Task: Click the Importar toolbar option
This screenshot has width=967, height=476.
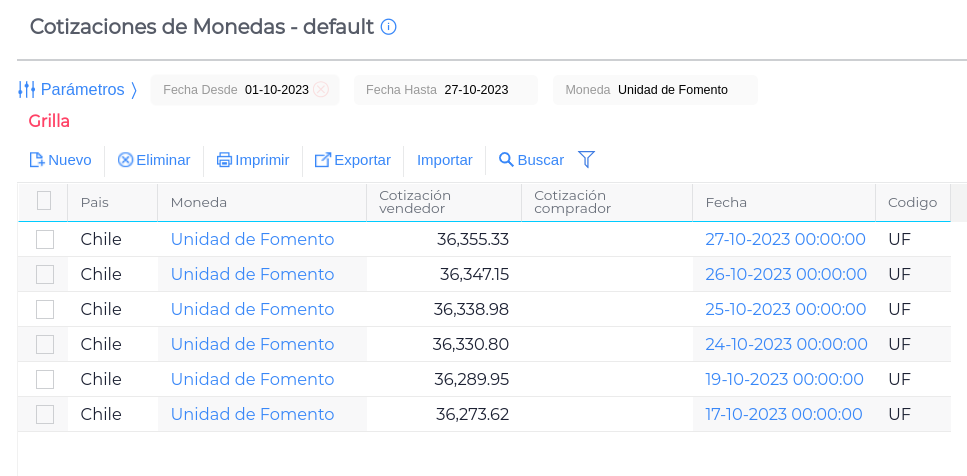Action: point(444,160)
